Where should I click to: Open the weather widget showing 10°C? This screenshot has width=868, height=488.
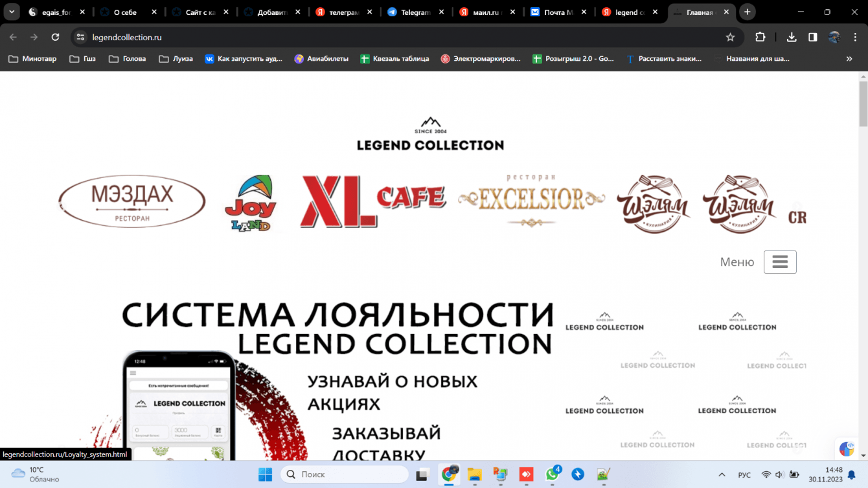(36, 474)
